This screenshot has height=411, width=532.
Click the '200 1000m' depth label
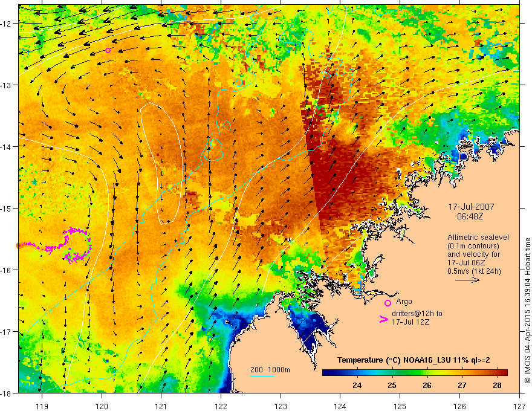[270, 370]
